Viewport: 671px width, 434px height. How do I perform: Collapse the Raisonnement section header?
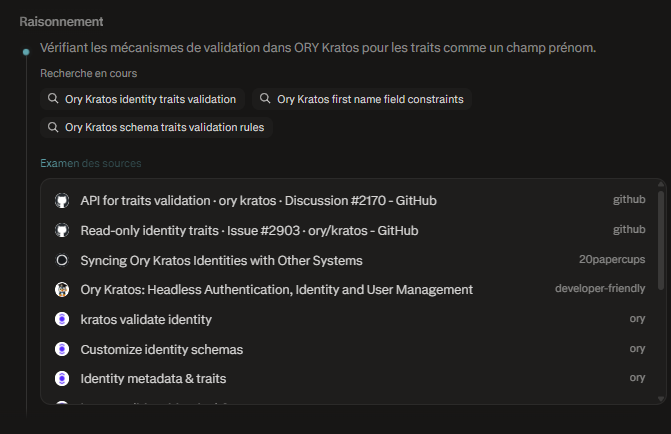point(62,21)
